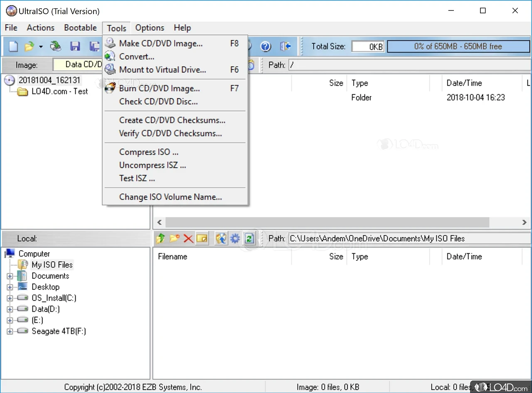Click the Up folder icon in local toolbar

tap(161, 238)
